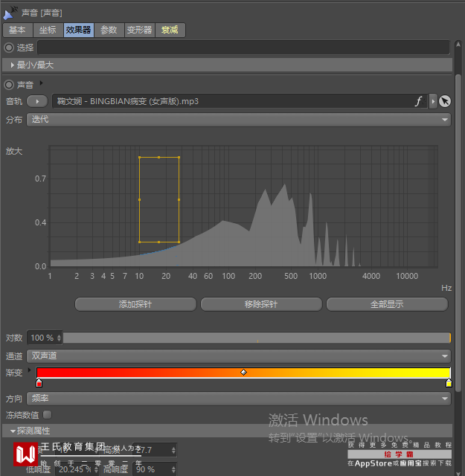Open the 参数 tab
Image resolution: width=465 pixels, height=476 pixels.
click(109, 30)
